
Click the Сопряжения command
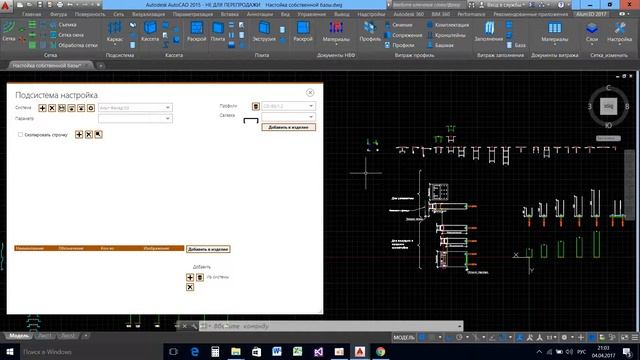403,35
